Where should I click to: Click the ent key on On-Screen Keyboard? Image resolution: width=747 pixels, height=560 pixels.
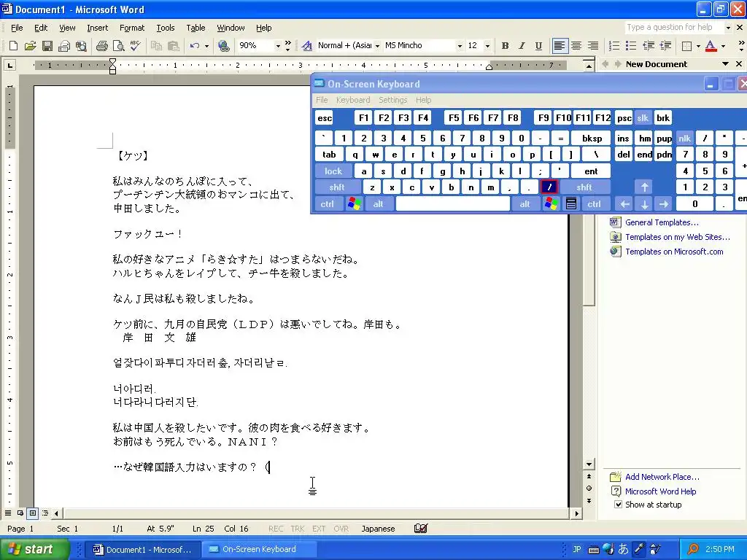(591, 171)
